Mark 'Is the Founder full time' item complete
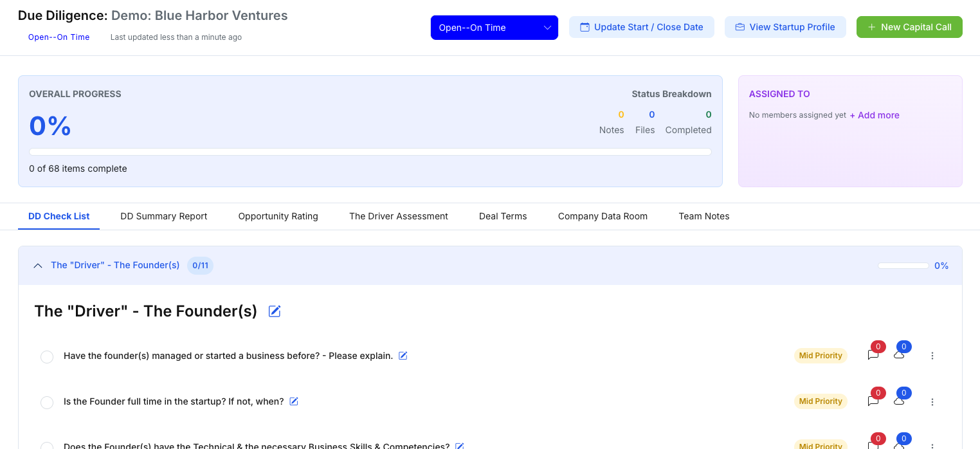980x449 pixels. (47, 403)
